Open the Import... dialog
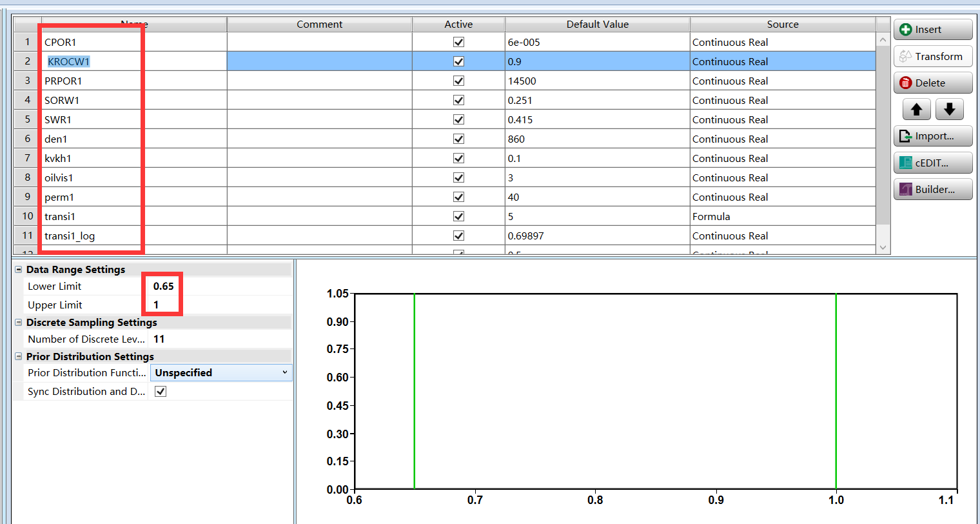 click(932, 136)
